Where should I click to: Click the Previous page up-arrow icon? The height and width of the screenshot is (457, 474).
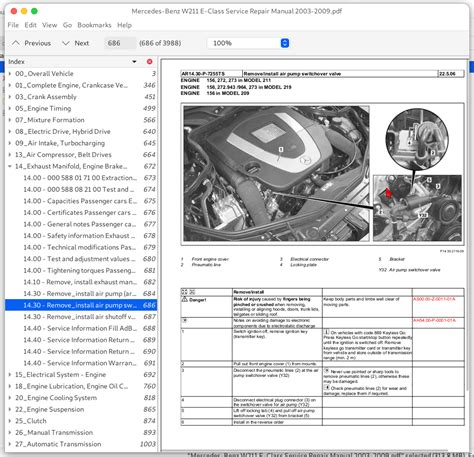(16, 43)
